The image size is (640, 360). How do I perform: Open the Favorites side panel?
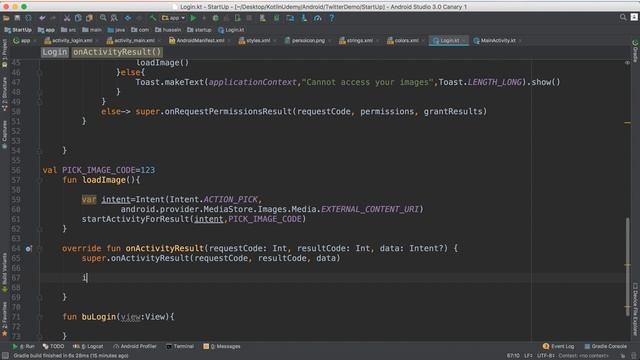(4, 319)
